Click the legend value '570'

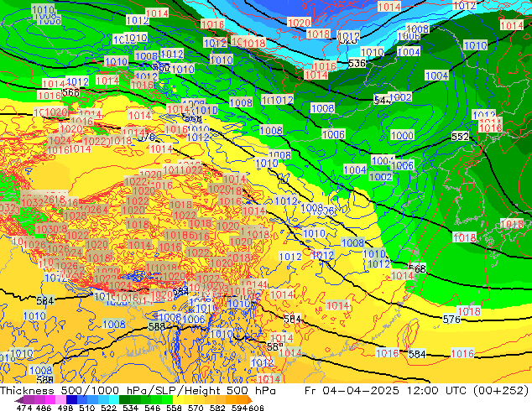[x=196, y=408]
